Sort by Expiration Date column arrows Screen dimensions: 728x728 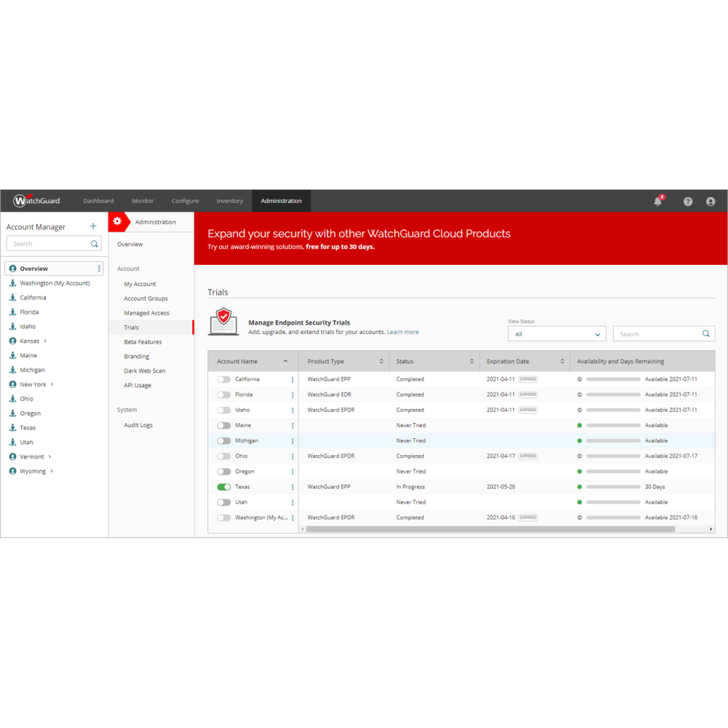(x=562, y=361)
